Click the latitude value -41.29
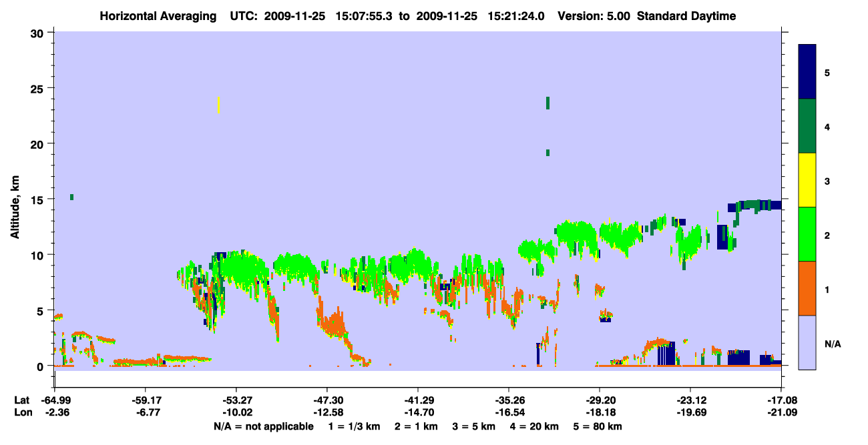The width and height of the screenshot is (868, 445). click(x=417, y=400)
